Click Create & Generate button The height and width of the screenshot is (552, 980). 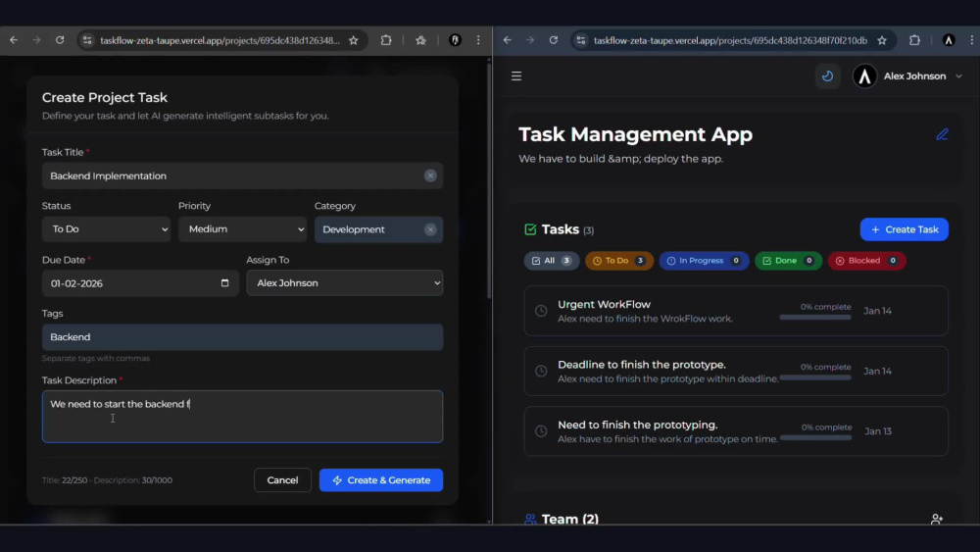click(x=380, y=480)
